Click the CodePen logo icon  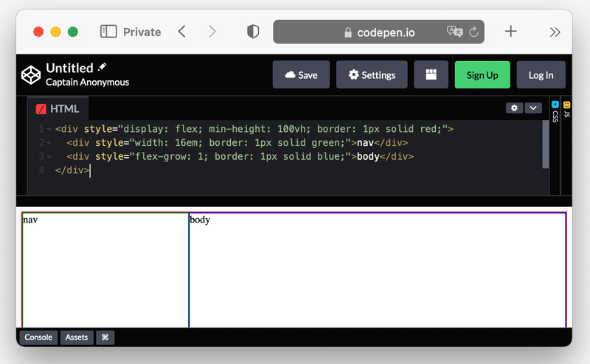[31, 75]
